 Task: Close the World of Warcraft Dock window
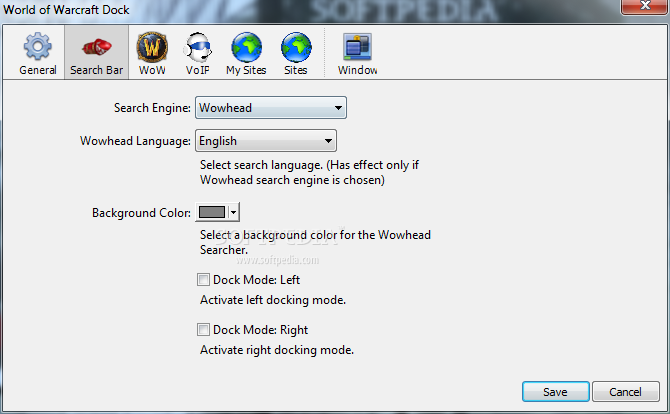click(645, 6)
